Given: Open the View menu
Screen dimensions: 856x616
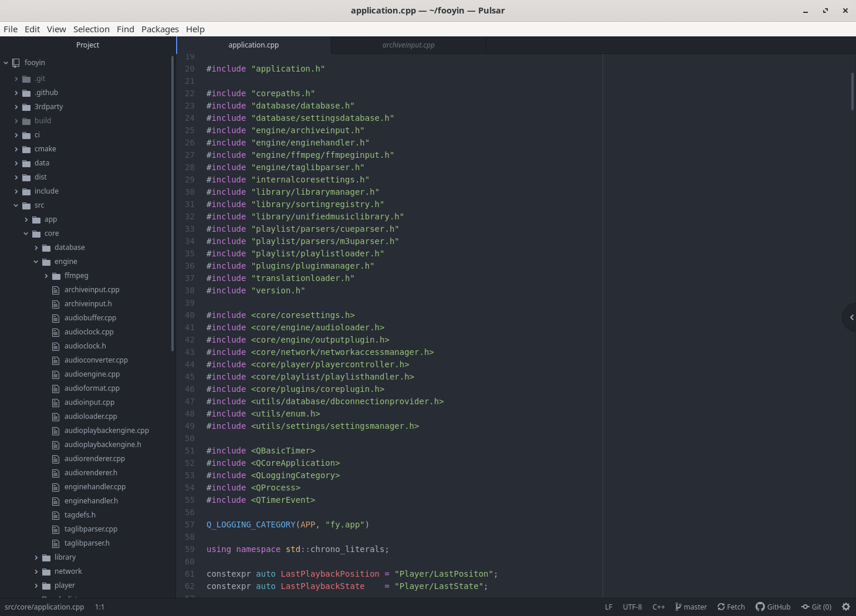Looking at the screenshot, I should click(x=56, y=29).
